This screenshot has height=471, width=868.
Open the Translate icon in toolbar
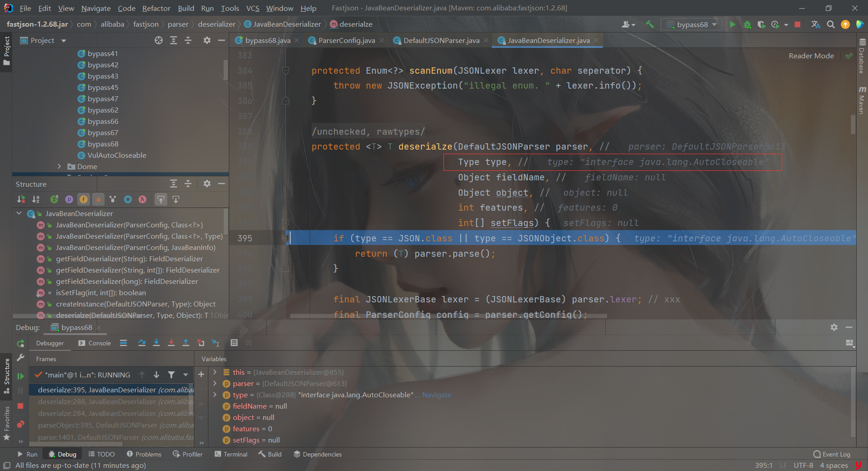tap(816, 24)
